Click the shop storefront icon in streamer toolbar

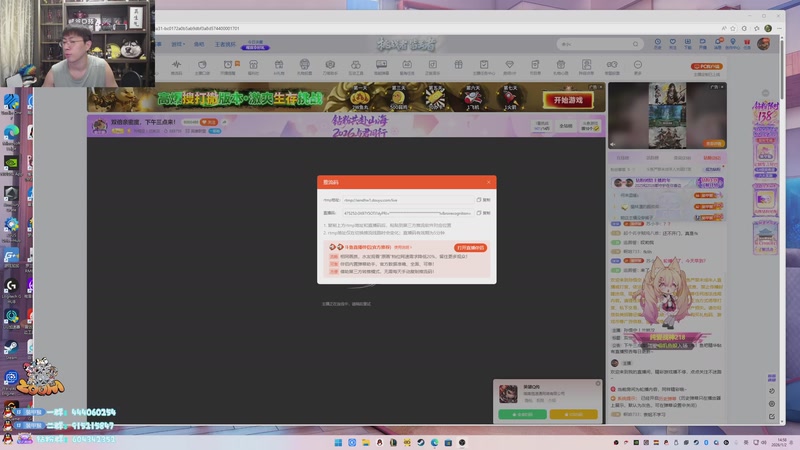253,67
